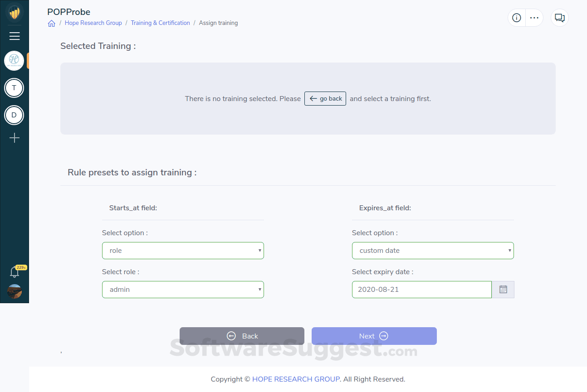Expand Expires_at Select option dropdown showing custom date
This screenshot has width=587, height=392.
(433, 251)
